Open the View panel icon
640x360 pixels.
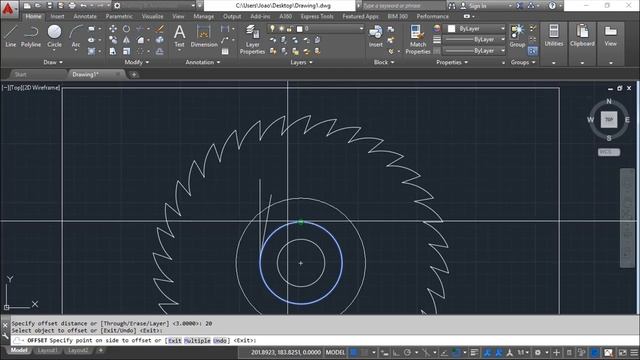click(x=611, y=36)
